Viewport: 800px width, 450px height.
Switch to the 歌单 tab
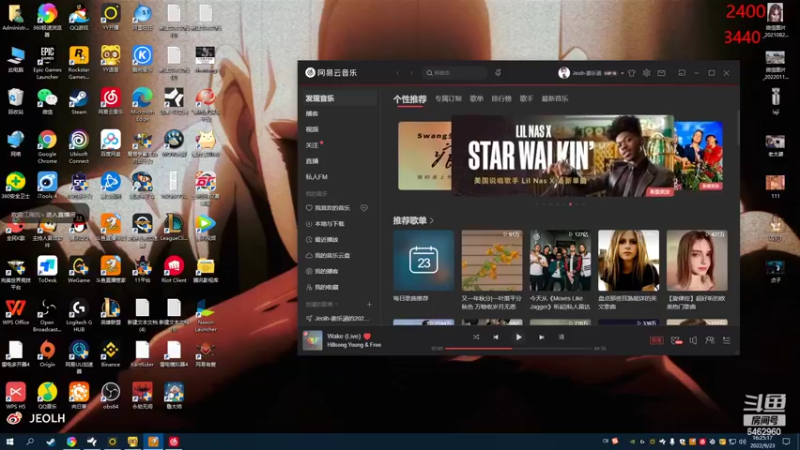click(476, 98)
